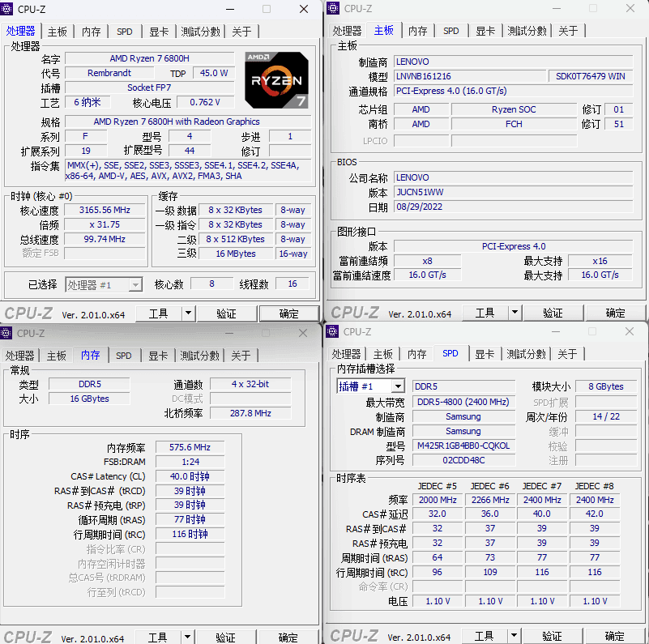Click the 287.8 MHz northbridge frequency value
Viewport: 649px width, 644px height.
tap(250, 413)
